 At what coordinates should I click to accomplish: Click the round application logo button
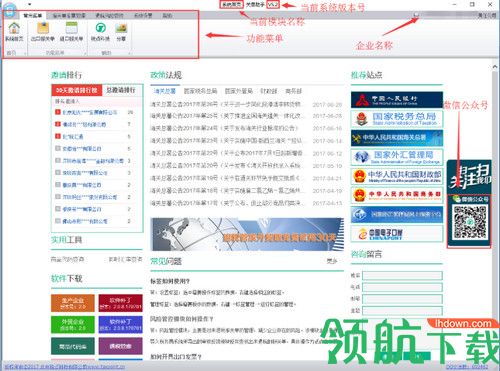click(x=9, y=9)
